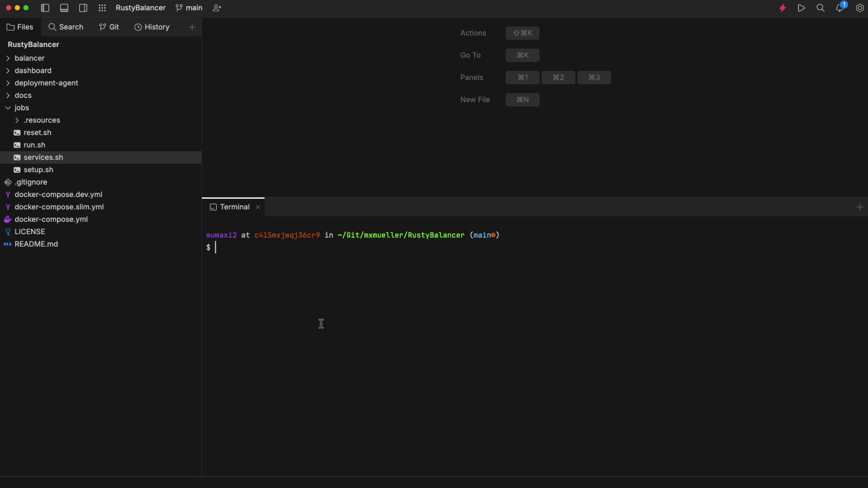The image size is (868, 488).
Task: Close the Terminal tab
Action: coord(258,207)
